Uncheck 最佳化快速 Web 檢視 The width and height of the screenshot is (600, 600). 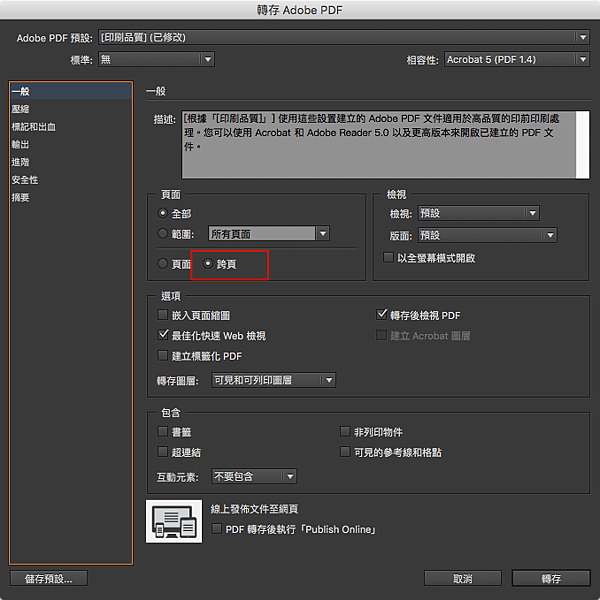pos(163,335)
